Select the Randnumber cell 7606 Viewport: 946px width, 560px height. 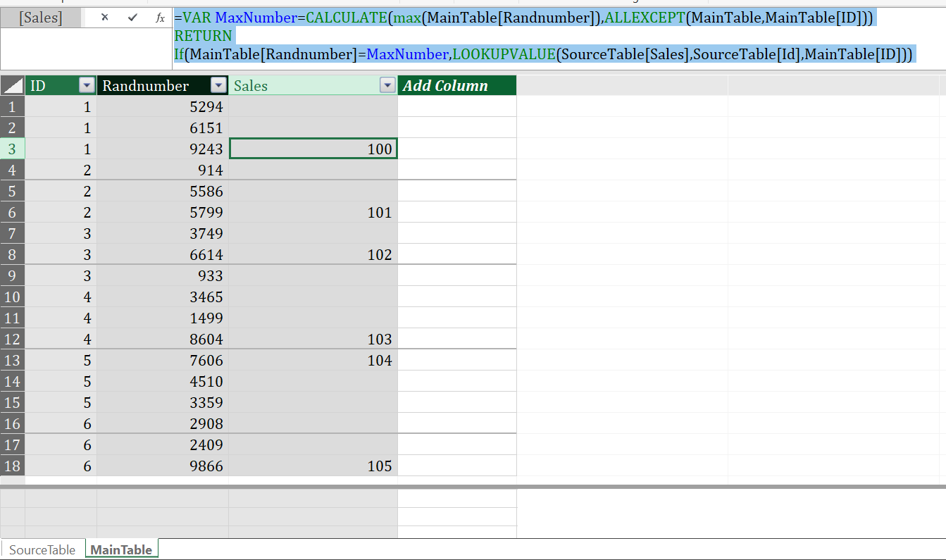pos(163,360)
